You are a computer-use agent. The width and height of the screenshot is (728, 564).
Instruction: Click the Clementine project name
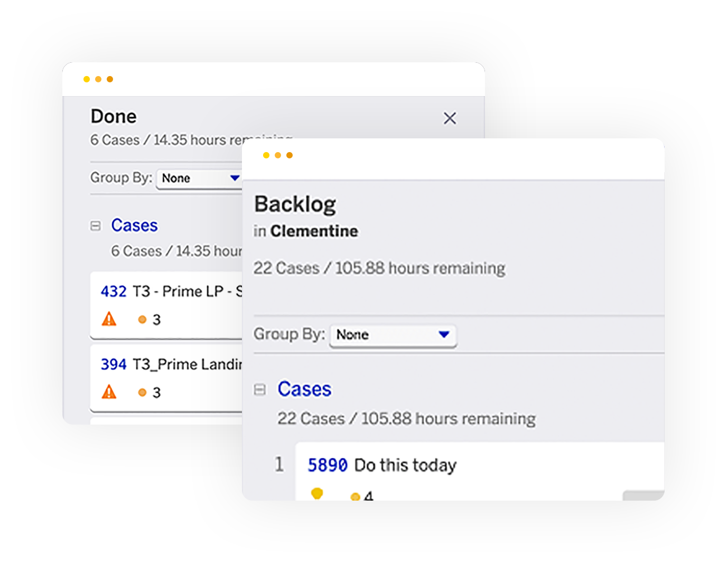(x=314, y=231)
